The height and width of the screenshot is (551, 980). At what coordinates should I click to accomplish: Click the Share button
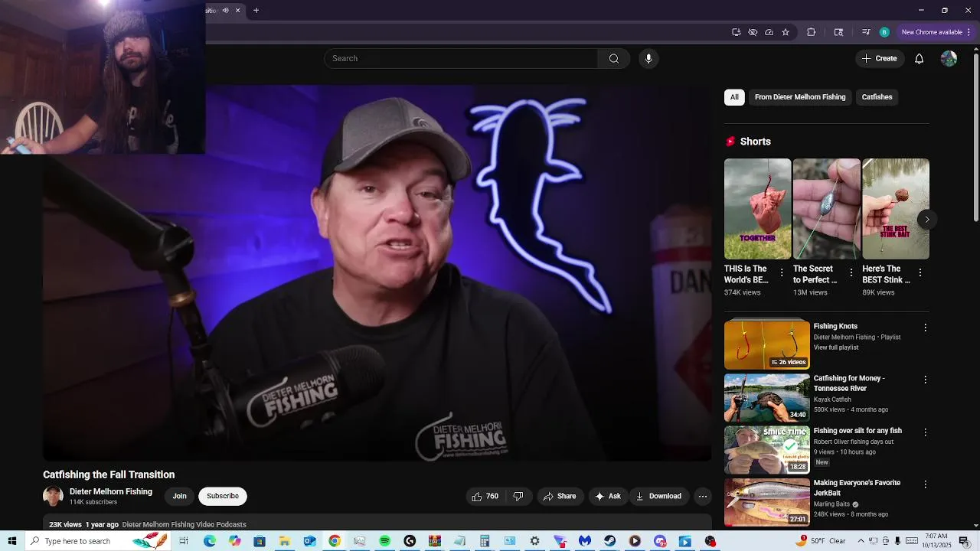click(560, 497)
